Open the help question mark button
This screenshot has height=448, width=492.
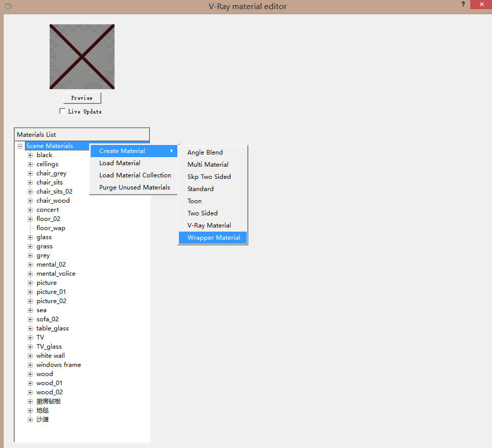463,5
